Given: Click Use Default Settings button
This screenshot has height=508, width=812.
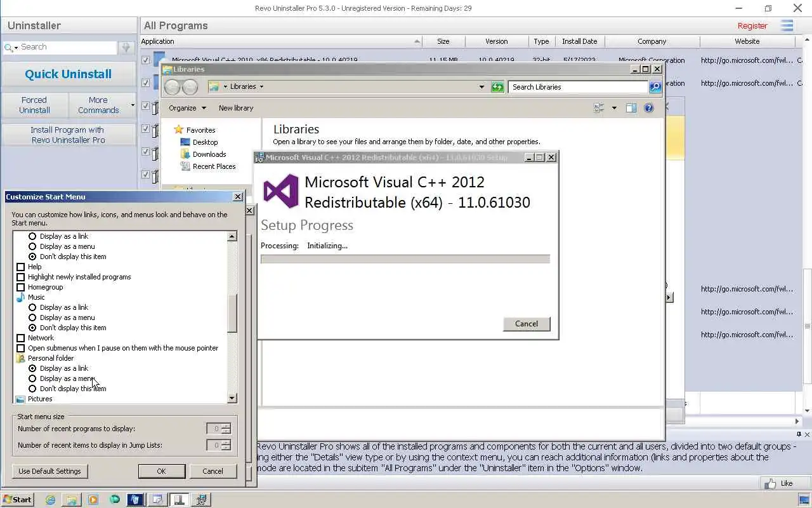Looking at the screenshot, I should pos(49,471).
